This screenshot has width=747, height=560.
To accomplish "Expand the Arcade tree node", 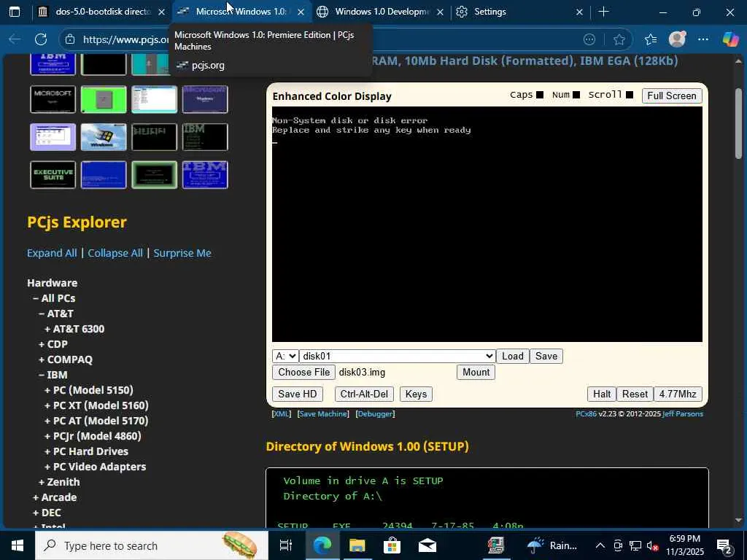I will pos(55,497).
